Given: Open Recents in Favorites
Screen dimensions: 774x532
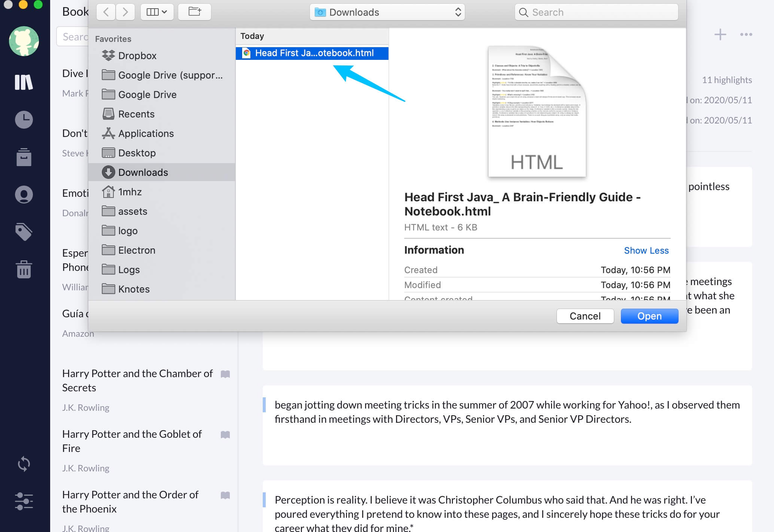Looking at the screenshot, I should pos(162,114).
